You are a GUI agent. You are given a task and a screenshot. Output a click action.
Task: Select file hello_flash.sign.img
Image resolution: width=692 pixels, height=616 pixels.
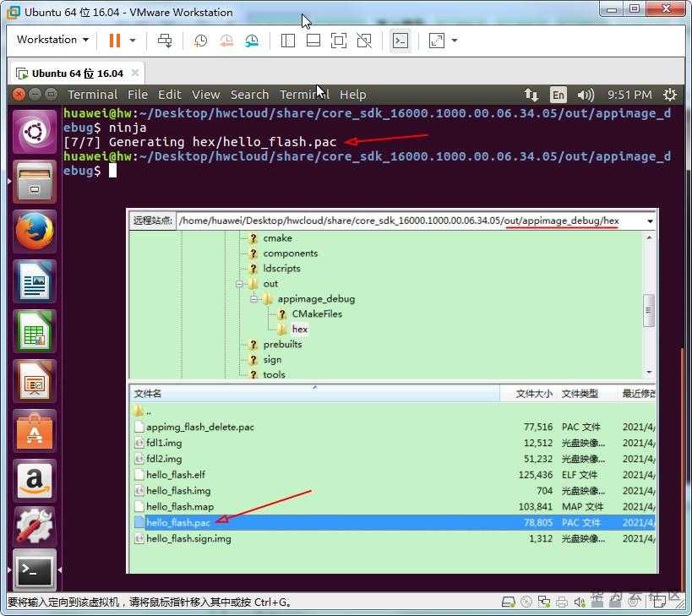(x=393, y=539)
